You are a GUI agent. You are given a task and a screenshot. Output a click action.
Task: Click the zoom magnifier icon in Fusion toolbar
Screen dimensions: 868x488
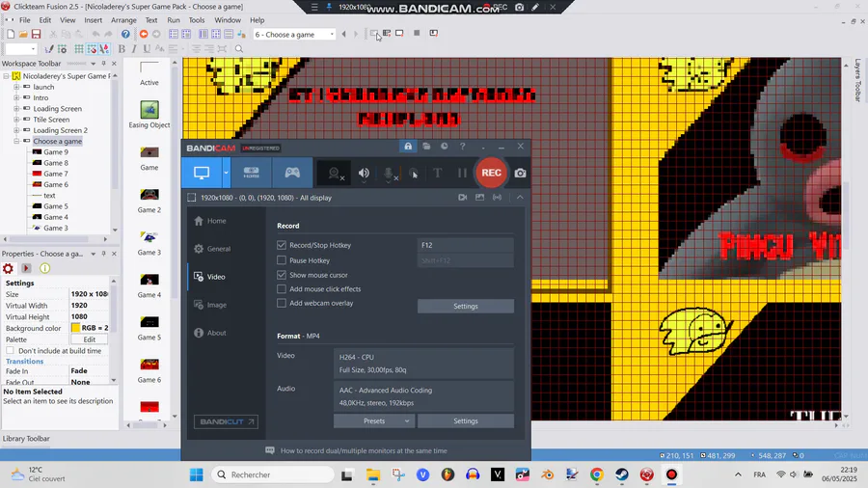pyautogui.click(x=239, y=48)
